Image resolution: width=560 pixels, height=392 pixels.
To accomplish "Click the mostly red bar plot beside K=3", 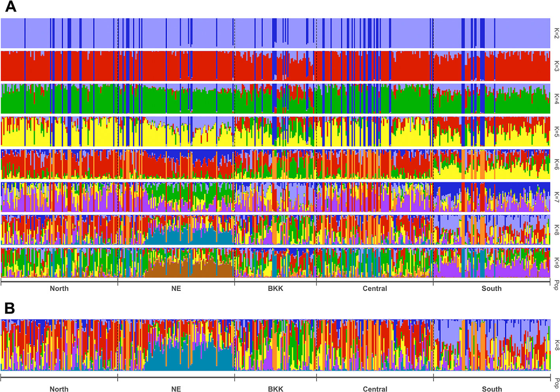I will (275, 66).
